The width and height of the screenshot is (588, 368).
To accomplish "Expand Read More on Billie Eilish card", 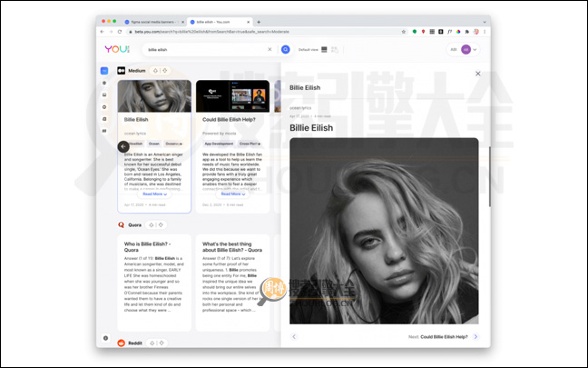I will 154,194.
